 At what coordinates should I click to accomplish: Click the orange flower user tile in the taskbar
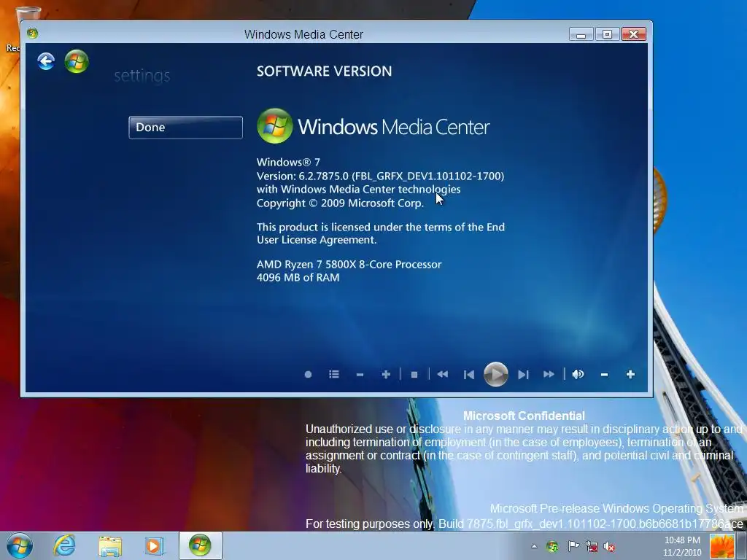pos(721,546)
